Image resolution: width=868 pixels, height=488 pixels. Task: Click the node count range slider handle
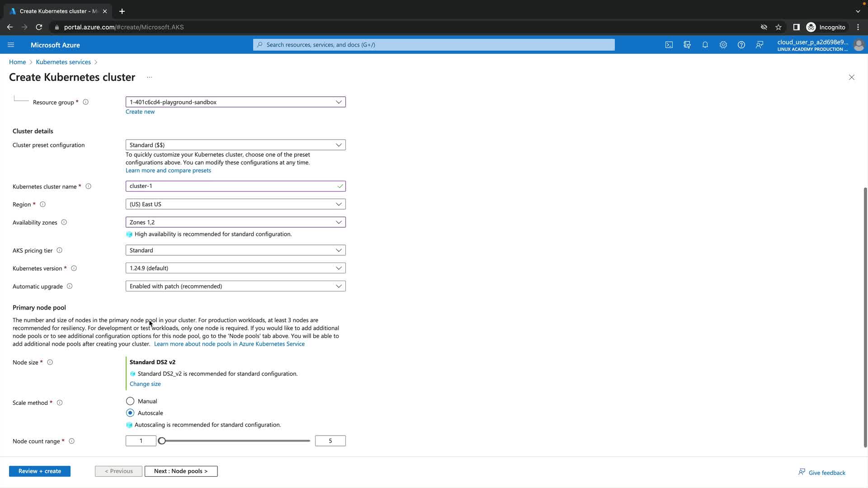(x=162, y=441)
